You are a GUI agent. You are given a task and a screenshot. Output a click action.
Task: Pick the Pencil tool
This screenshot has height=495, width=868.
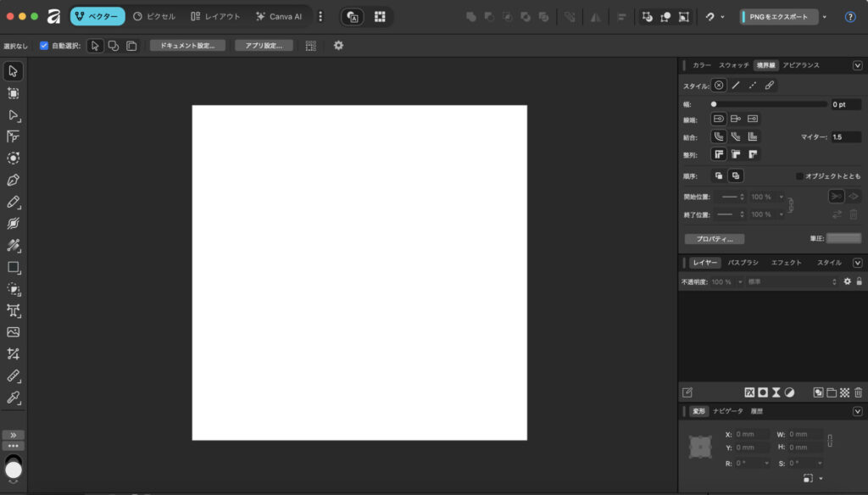[13, 202]
